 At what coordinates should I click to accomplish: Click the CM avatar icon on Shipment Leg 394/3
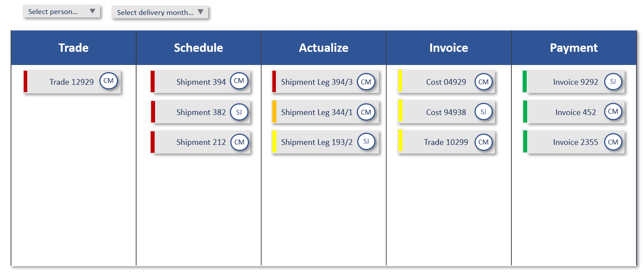pyautogui.click(x=366, y=82)
